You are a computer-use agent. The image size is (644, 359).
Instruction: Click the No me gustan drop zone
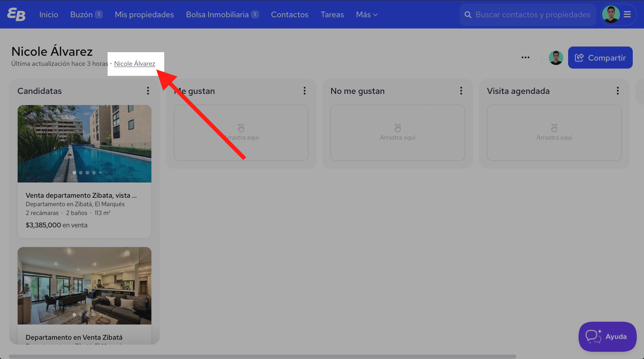point(397,133)
